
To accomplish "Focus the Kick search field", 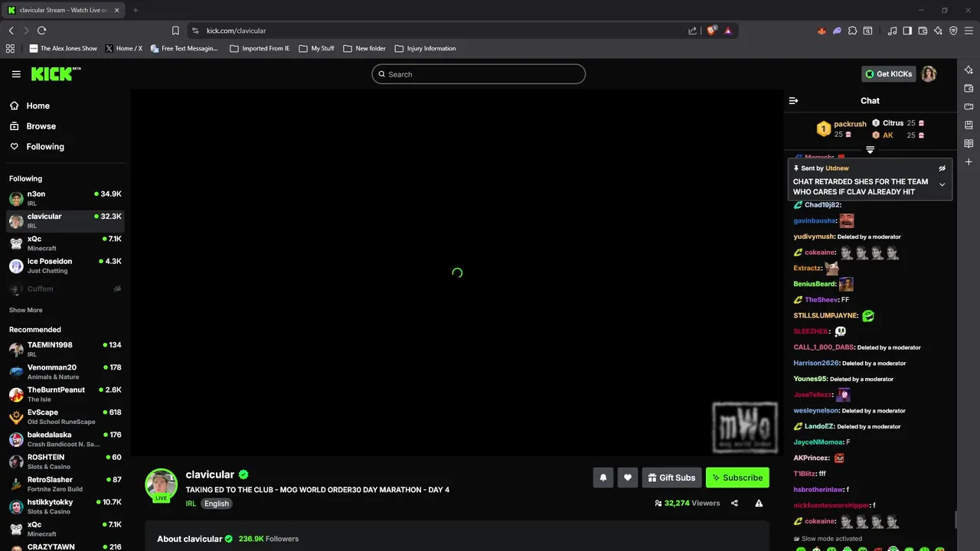I will tap(479, 74).
